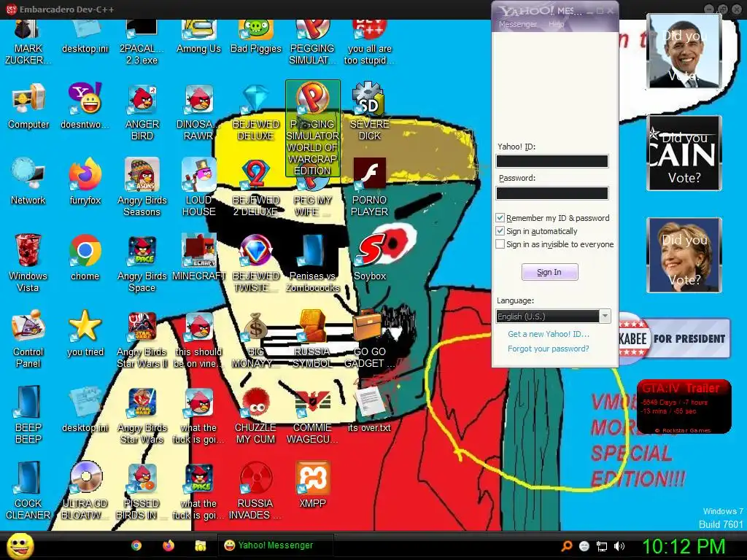Screen dimensions: 747x560
Task: Open the Help menu in Yahoo Messenger
Action: (556, 24)
